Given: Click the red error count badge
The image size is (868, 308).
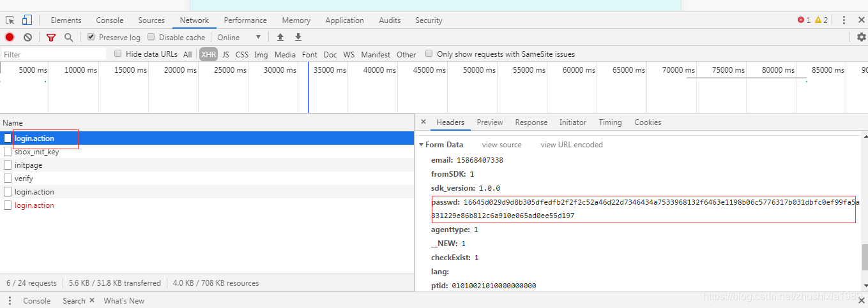Looking at the screenshot, I should point(804,20).
